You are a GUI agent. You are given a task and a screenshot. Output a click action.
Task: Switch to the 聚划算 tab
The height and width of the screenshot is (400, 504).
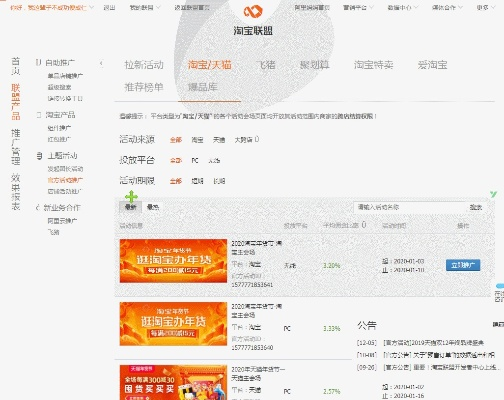(x=315, y=65)
